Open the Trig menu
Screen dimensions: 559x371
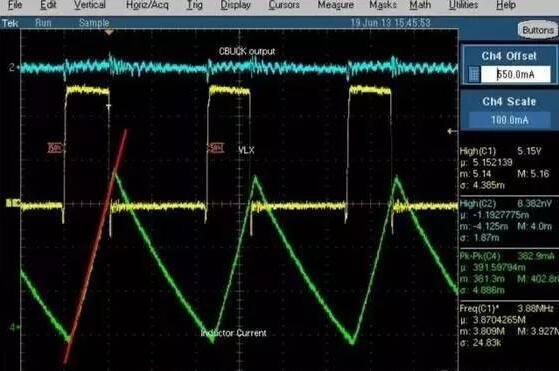tap(195, 5)
